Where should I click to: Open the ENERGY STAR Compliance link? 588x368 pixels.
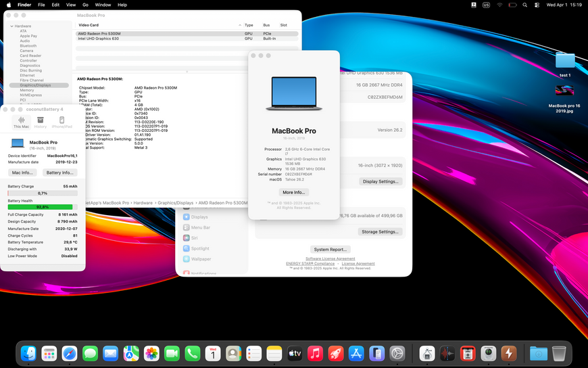point(310,264)
